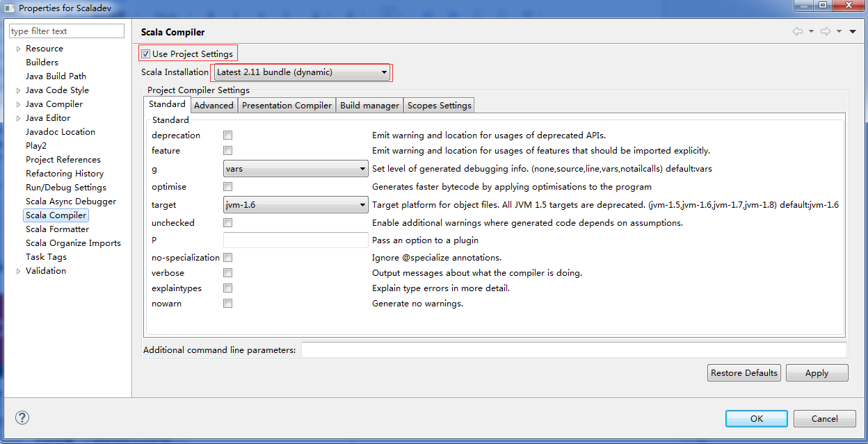868x444 pixels.
Task: Expand the Java Editor tree node
Action: [18, 118]
